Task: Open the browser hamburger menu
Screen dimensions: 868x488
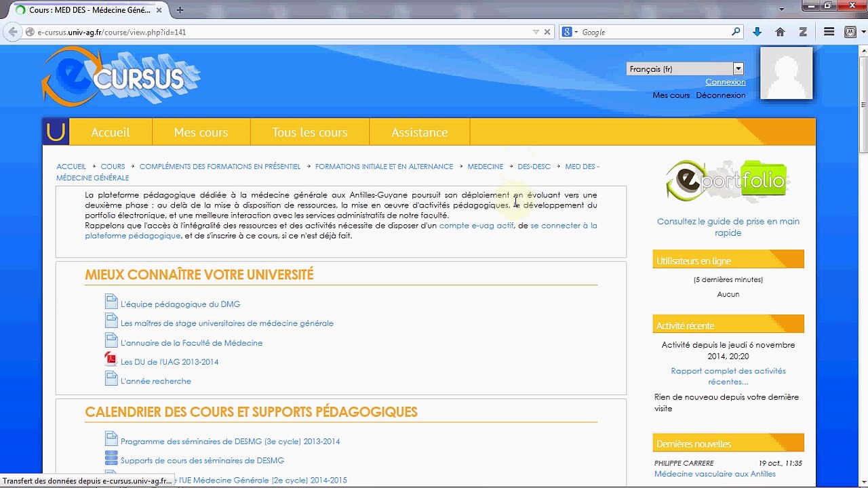Action: [x=829, y=32]
